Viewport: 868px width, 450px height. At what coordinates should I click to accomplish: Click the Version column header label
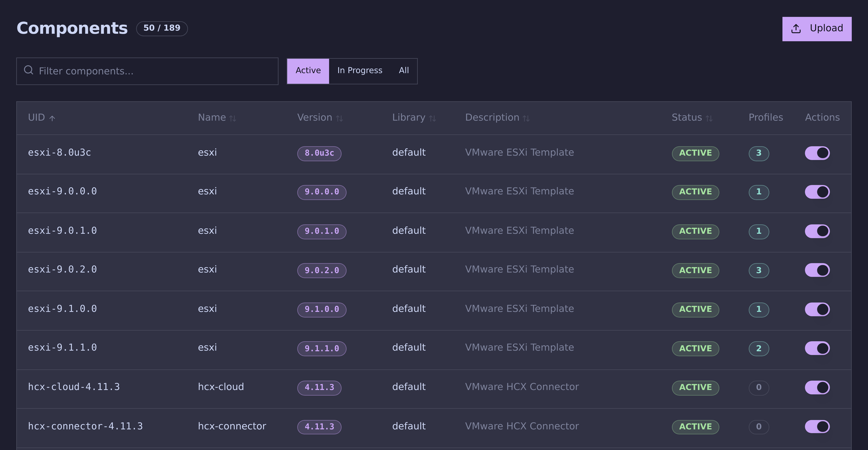pyautogui.click(x=315, y=117)
